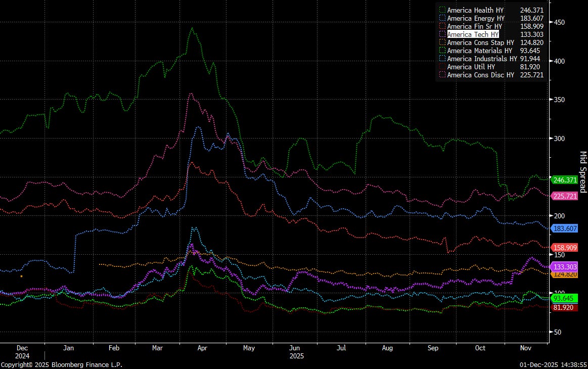Screen dimensions: 588x369
Task: Click the America Cons Stap HY legend label
Action: click(481, 42)
